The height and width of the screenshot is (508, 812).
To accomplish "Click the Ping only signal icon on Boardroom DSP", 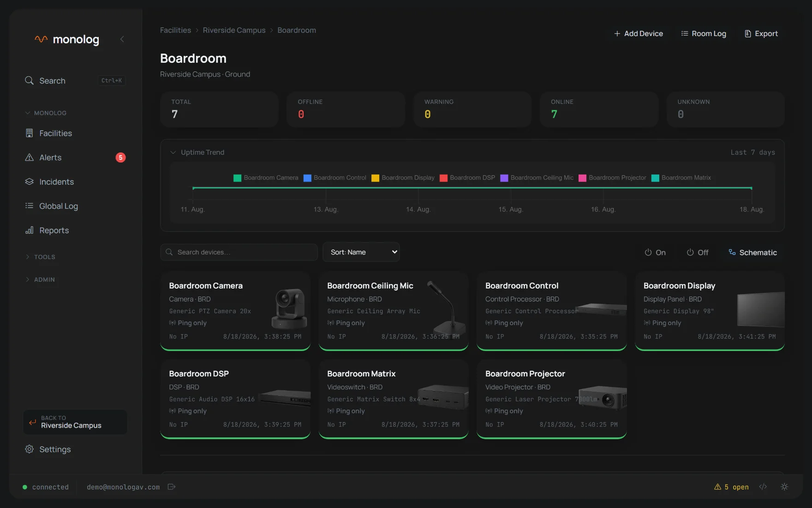I will pos(173,411).
